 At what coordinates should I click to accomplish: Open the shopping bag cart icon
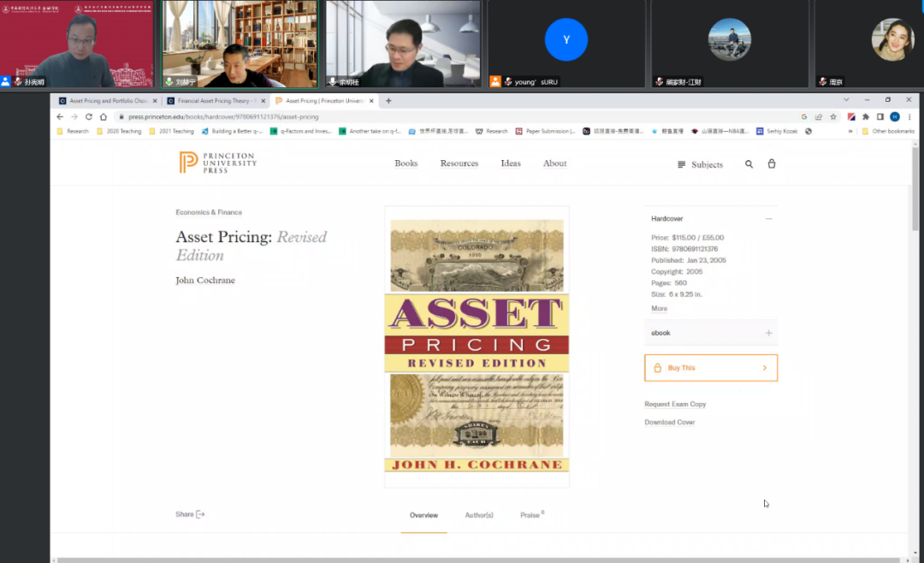pyautogui.click(x=772, y=163)
